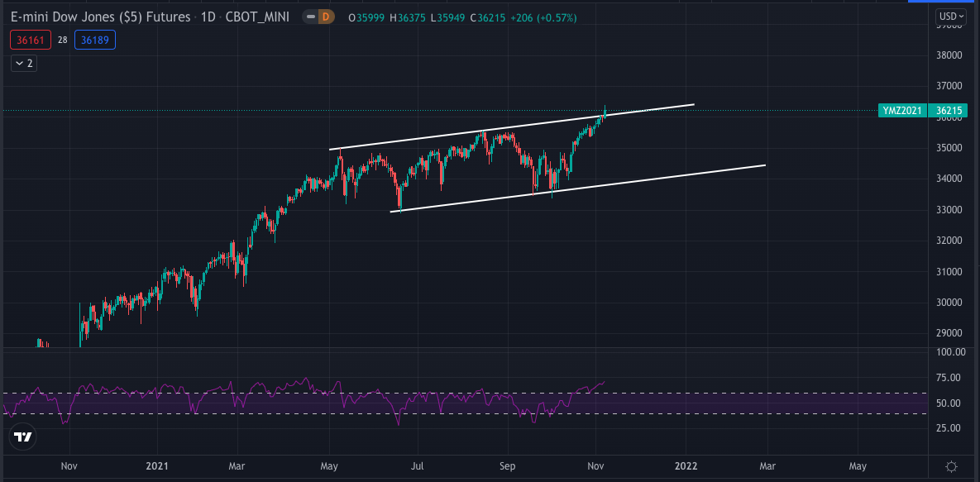Click the 31000 price axis label
The width and height of the screenshot is (980, 482).
[x=948, y=271]
